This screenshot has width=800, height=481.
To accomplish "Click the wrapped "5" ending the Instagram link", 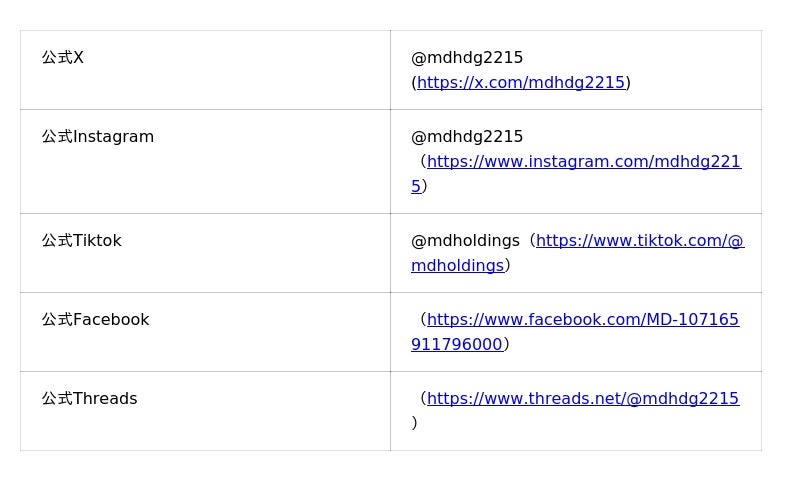I will (416, 187).
